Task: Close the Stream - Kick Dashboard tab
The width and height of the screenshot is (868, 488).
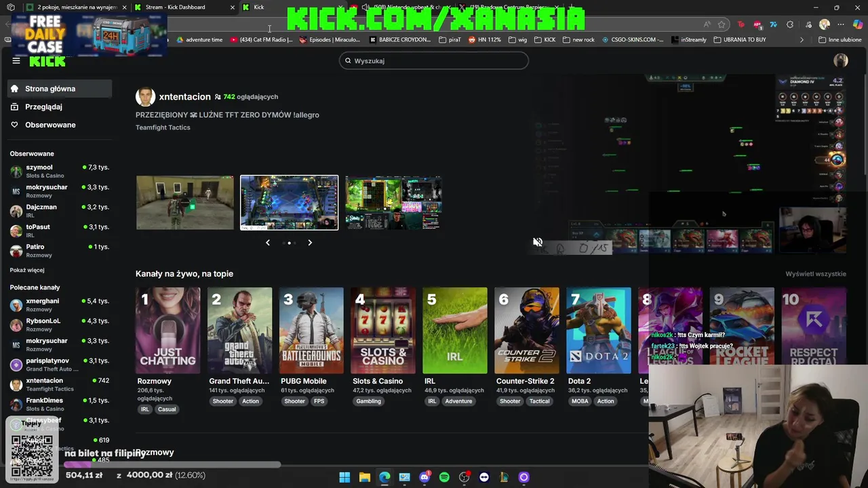Action: (x=233, y=7)
